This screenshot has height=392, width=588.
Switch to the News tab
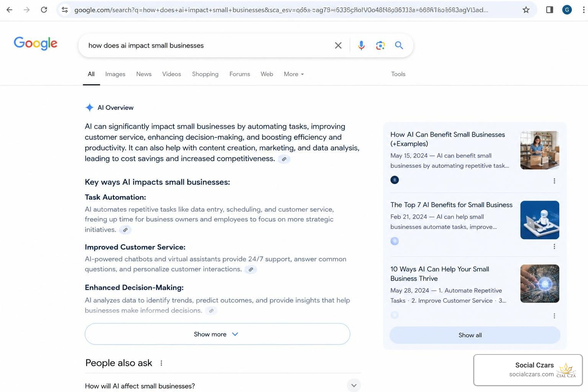(x=144, y=74)
